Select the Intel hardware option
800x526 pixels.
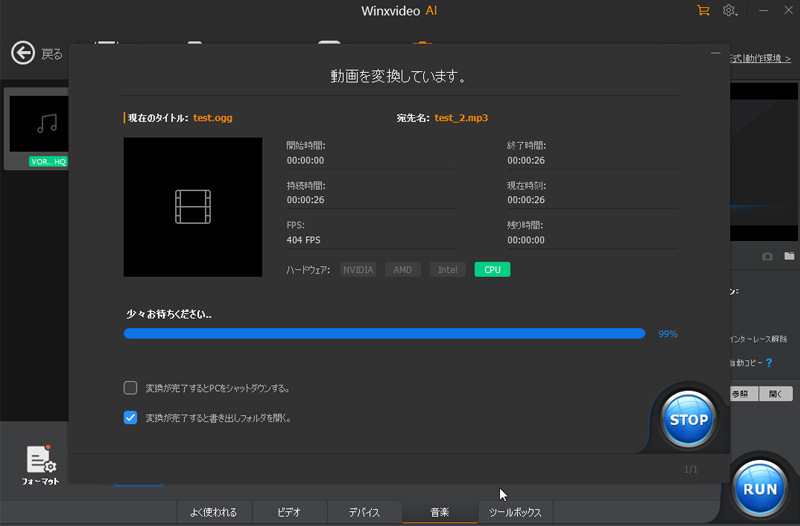pos(447,269)
